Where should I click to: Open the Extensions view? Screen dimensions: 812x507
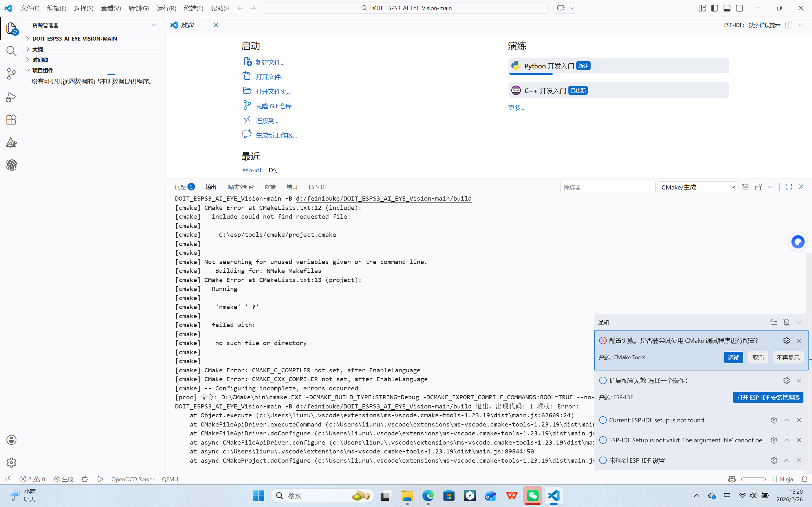coord(11,120)
